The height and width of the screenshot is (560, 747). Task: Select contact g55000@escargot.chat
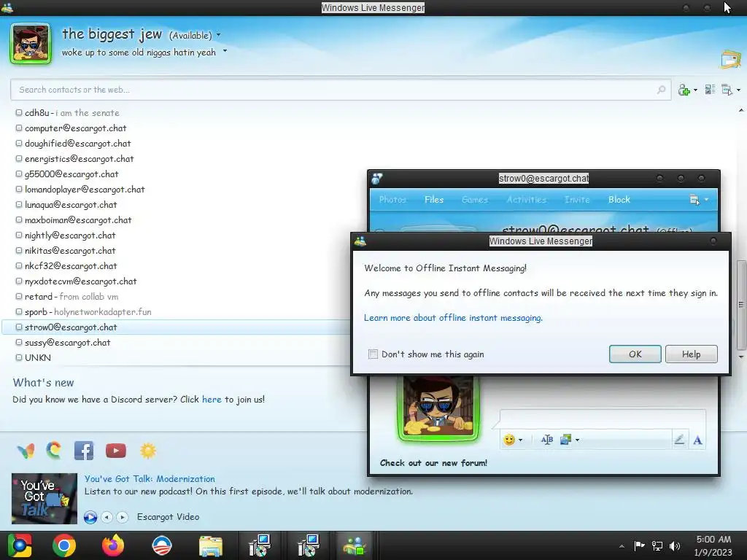tap(66, 174)
